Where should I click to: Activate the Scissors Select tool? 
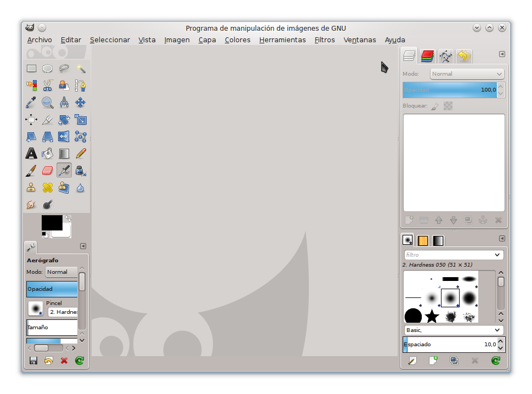[48, 85]
